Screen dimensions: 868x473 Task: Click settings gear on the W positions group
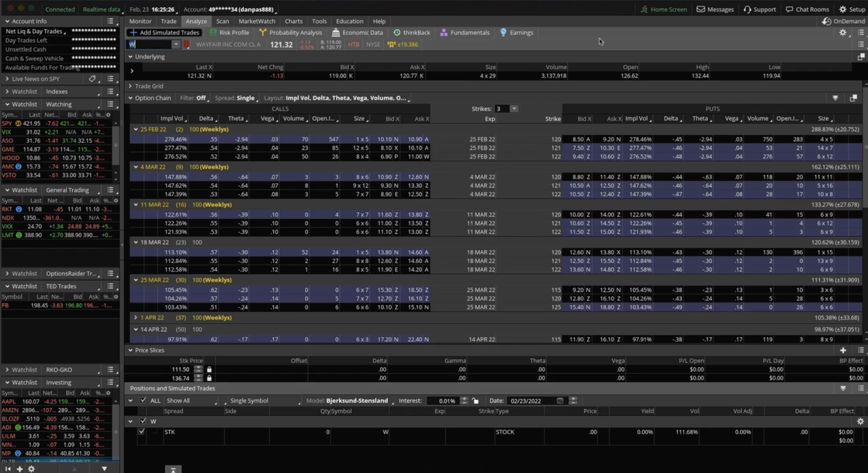pyautogui.click(x=860, y=421)
